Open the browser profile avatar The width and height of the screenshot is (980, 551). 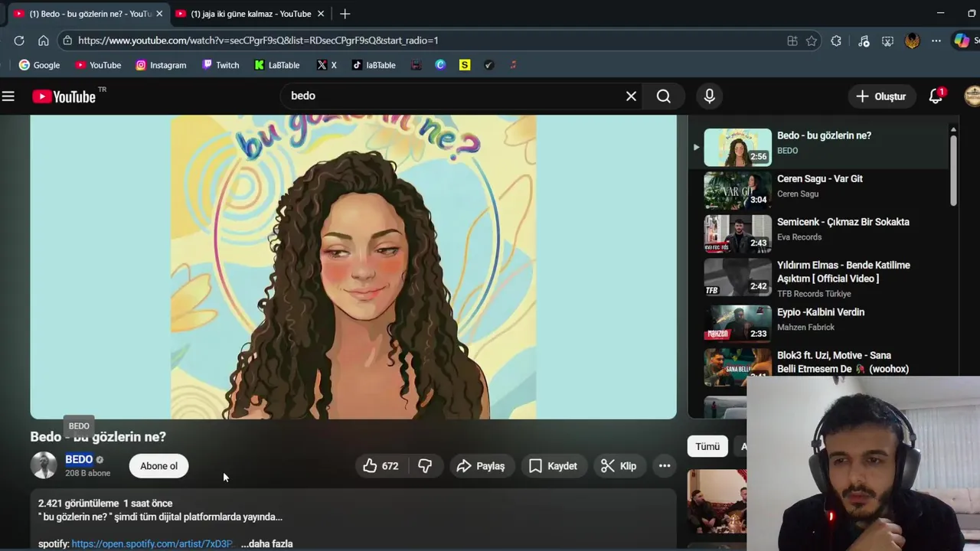912,41
